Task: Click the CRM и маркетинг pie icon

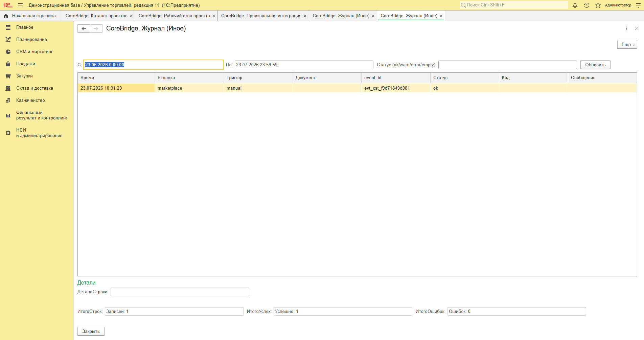Action: coord(8,52)
